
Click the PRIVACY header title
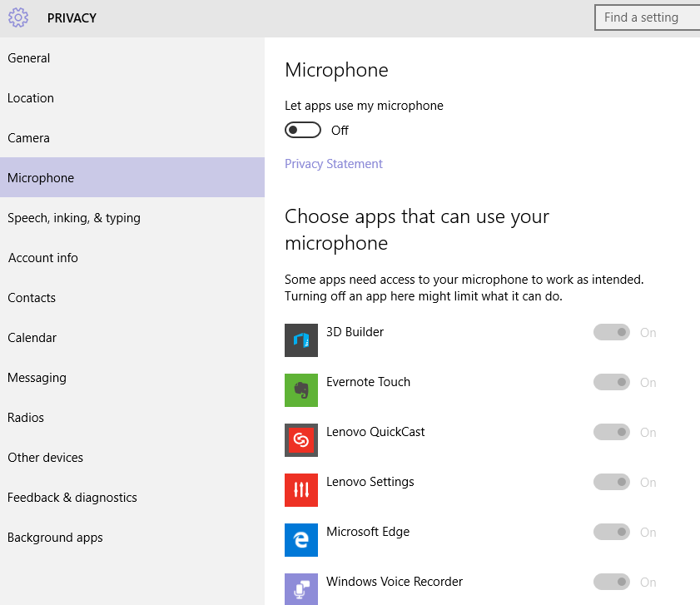pos(72,18)
